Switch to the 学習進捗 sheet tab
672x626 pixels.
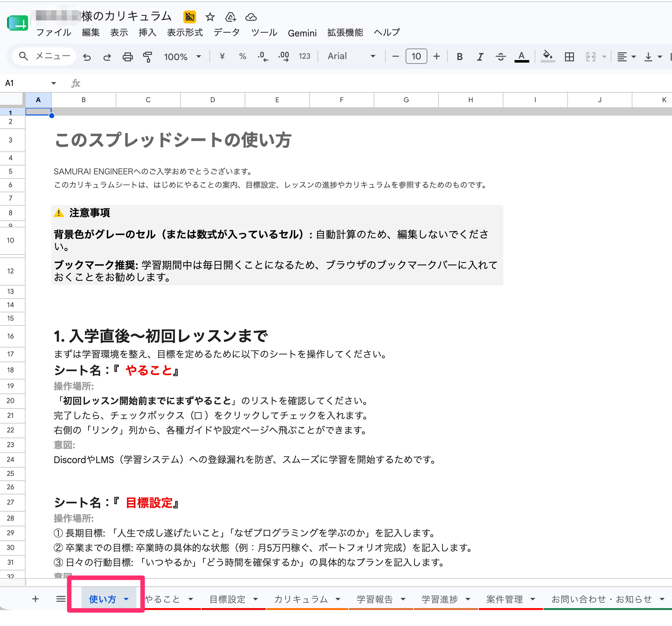tap(439, 599)
